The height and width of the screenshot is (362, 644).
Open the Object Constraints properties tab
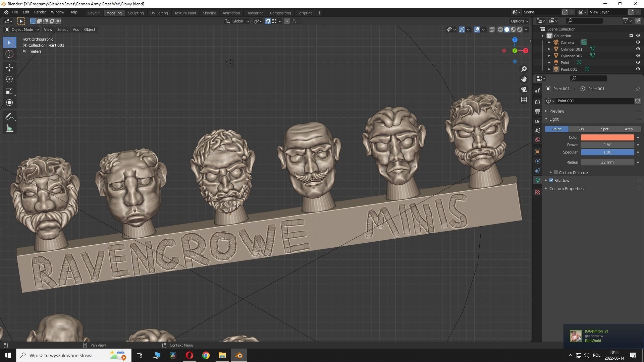tap(538, 171)
